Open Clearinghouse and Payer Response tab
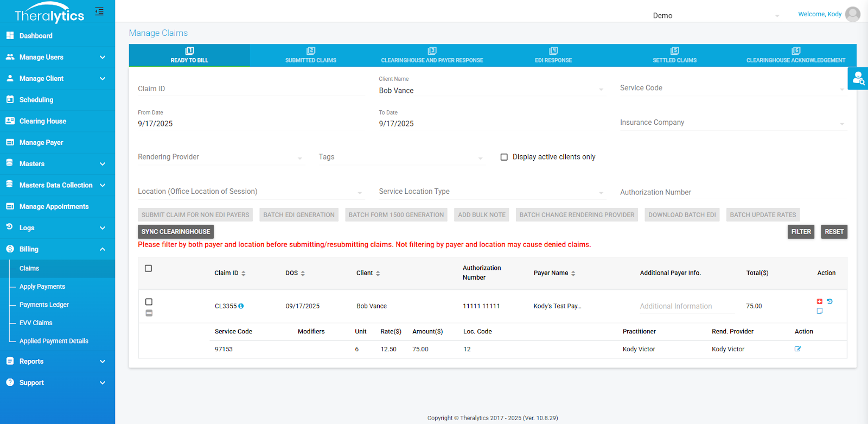The image size is (868, 424). (432, 55)
